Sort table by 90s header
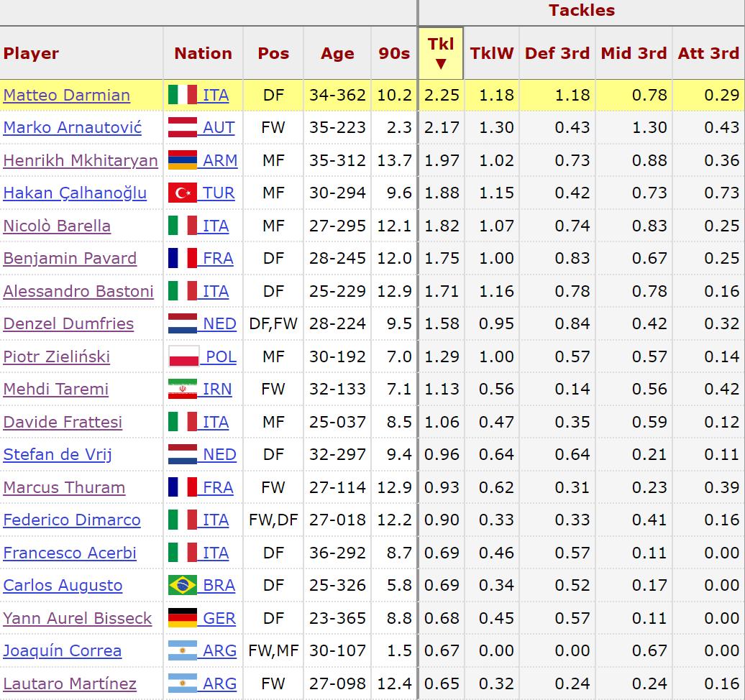 pyautogui.click(x=394, y=53)
